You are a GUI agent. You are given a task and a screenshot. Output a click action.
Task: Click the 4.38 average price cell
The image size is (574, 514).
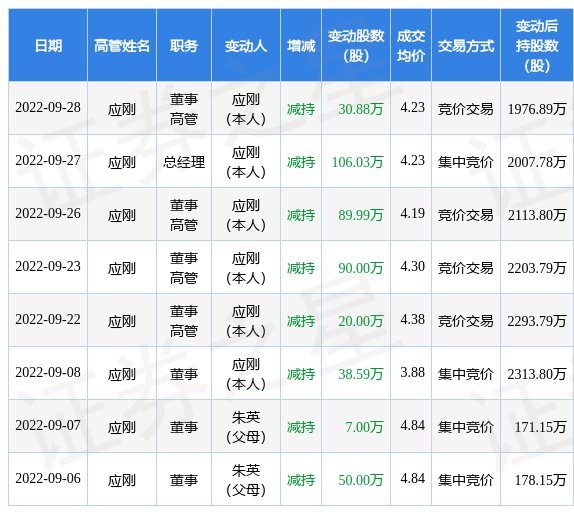pos(411,320)
